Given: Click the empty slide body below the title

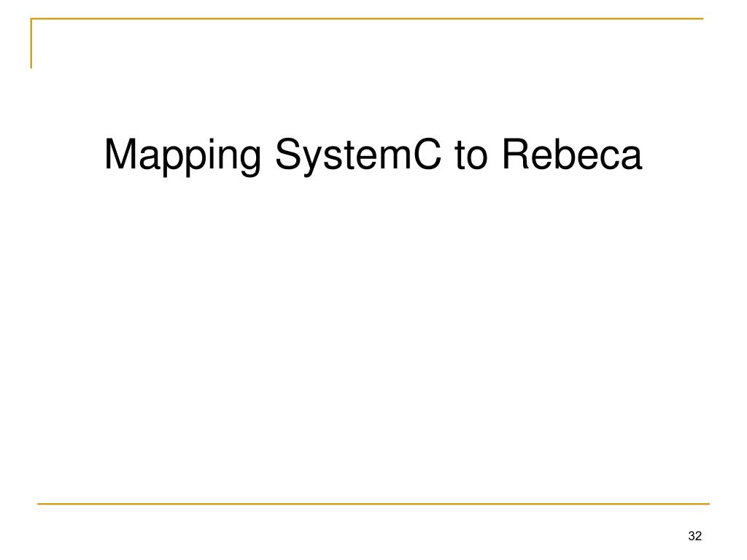Looking at the screenshot, I should click(x=373, y=333).
